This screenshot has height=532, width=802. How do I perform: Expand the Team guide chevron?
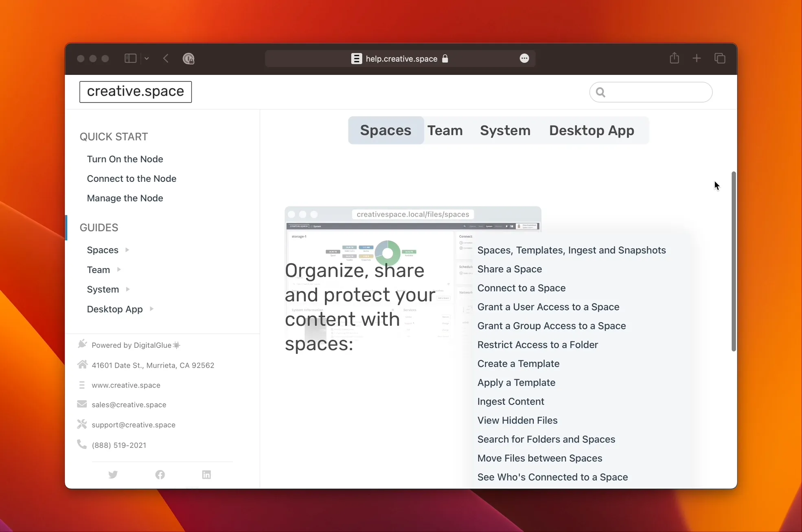(x=119, y=269)
